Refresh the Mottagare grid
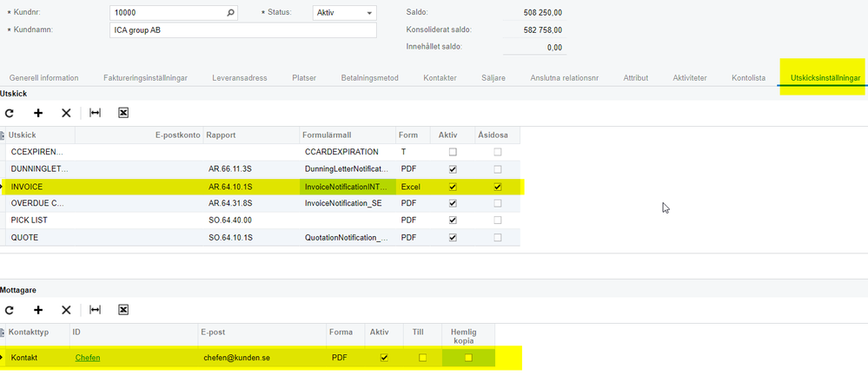Screen dimensions: 868x382 click(x=10, y=310)
